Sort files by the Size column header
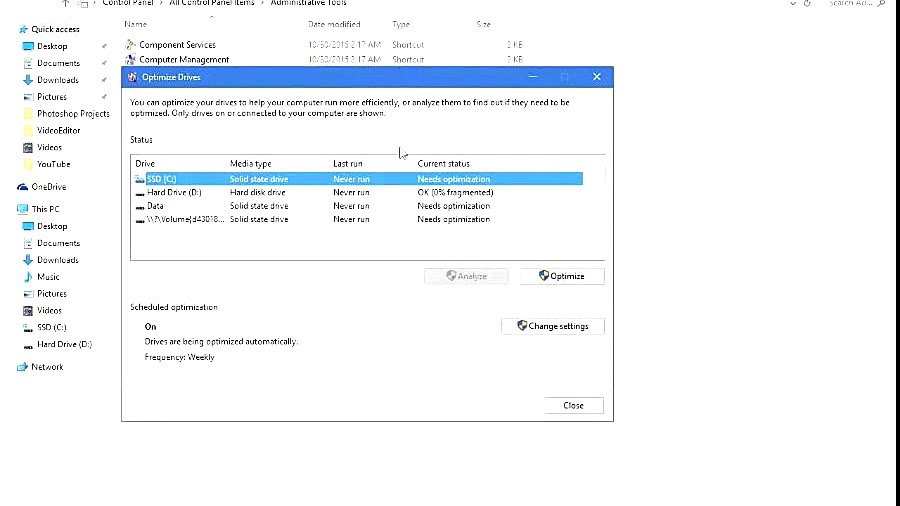The height and width of the screenshot is (506, 900). (483, 24)
